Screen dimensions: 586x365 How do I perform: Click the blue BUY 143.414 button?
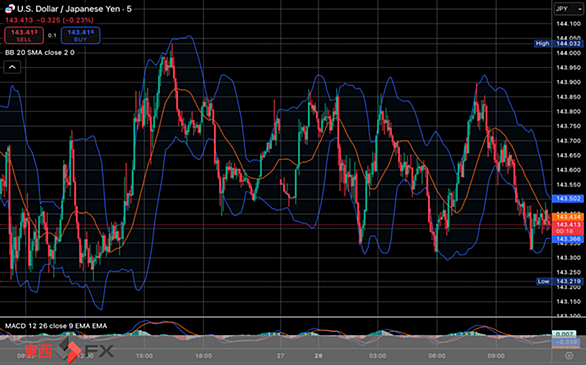pyautogui.click(x=80, y=35)
